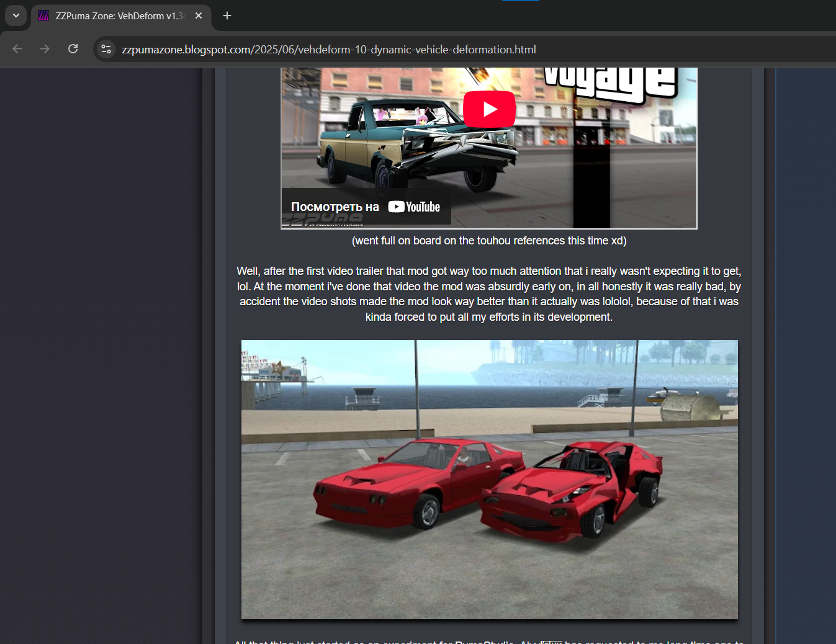
Task: Click the touhou references caption text
Action: pyautogui.click(x=489, y=241)
